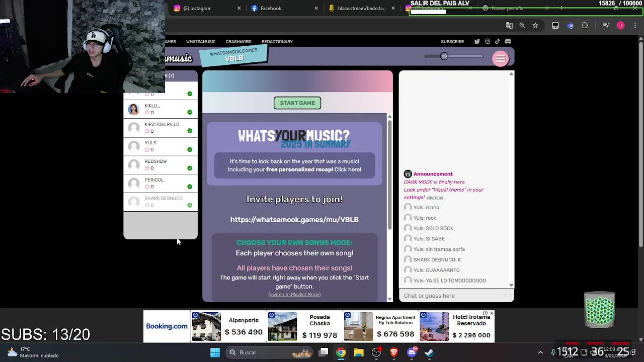This screenshot has height=362, width=644.
Task: Click the chat panel scroll-down arrow
Action: [511, 285]
